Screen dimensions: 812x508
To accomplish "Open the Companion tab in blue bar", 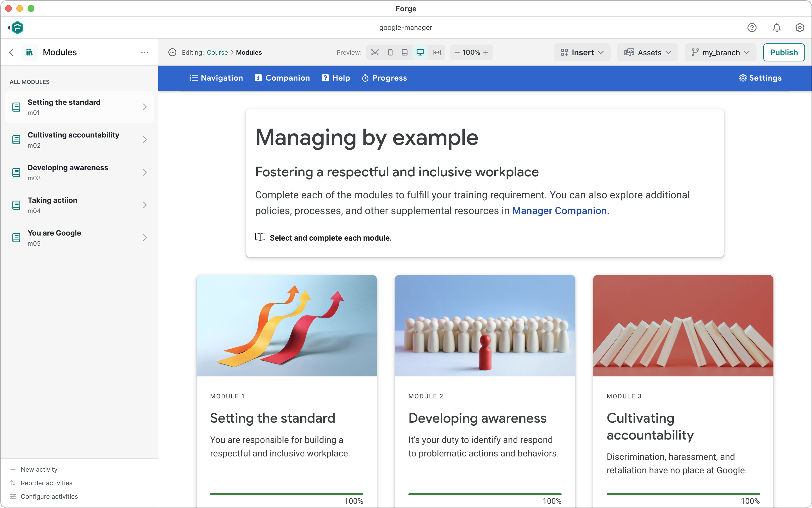I will tap(282, 78).
